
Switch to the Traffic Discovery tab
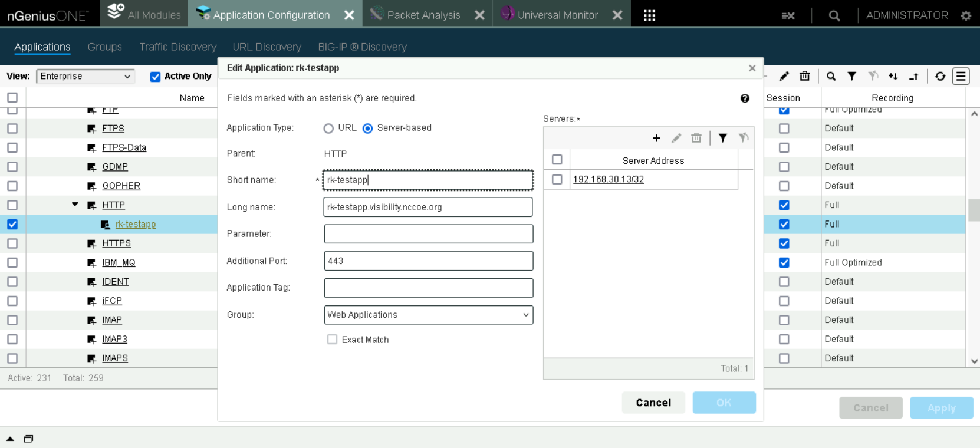click(x=177, y=47)
